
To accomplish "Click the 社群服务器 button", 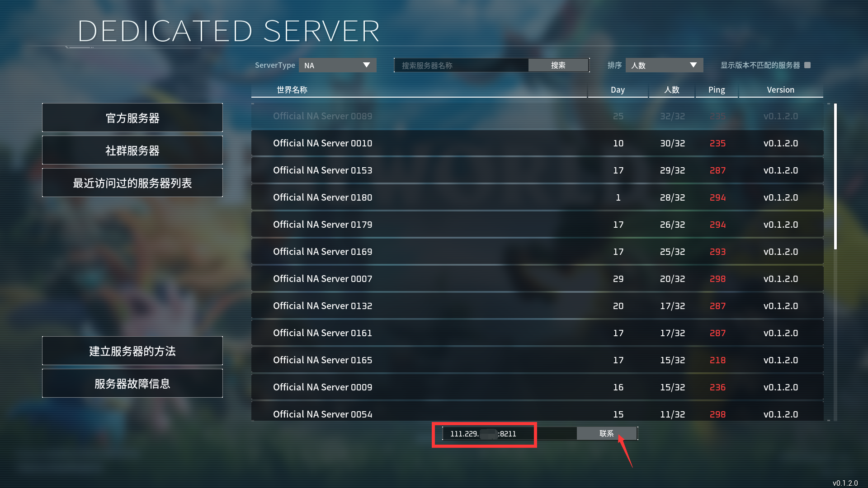I will (x=132, y=151).
